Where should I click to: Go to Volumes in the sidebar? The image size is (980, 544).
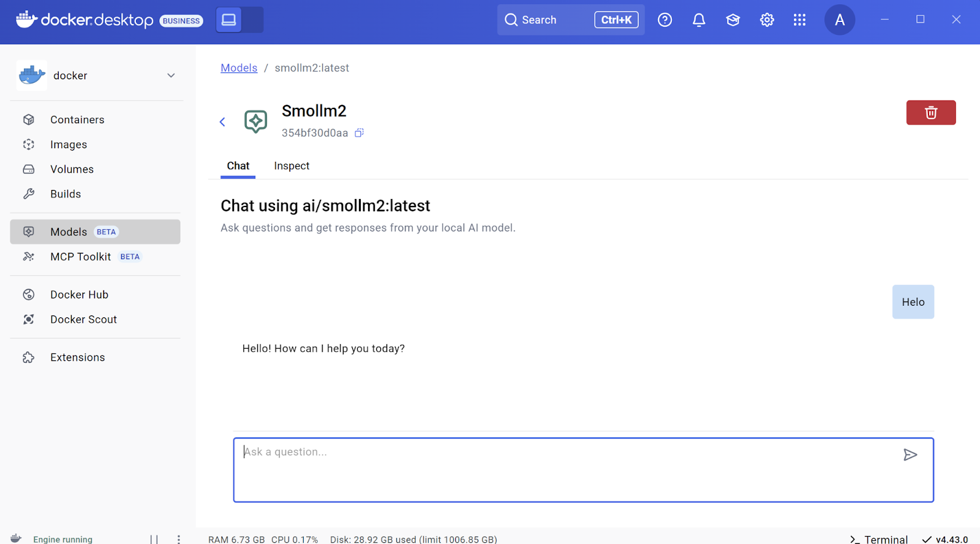(96, 169)
